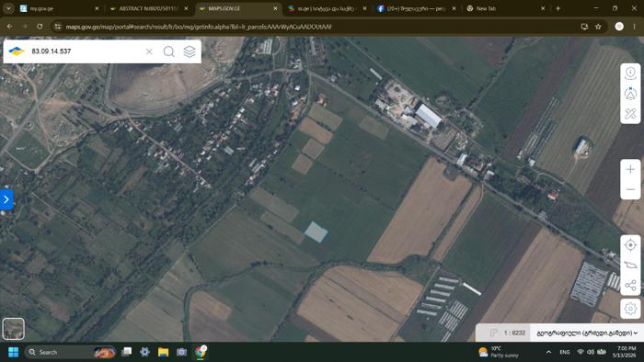Open the browser profile avatar
The height and width of the screenshot is (362, 644).
coord(619,27)
